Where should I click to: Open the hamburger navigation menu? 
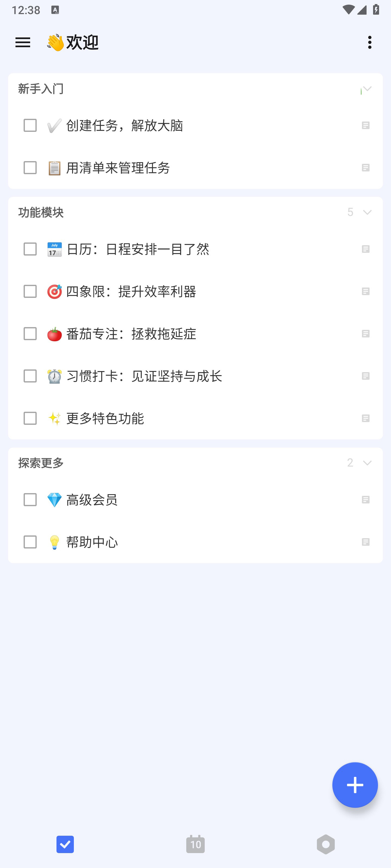pos(23,43)
